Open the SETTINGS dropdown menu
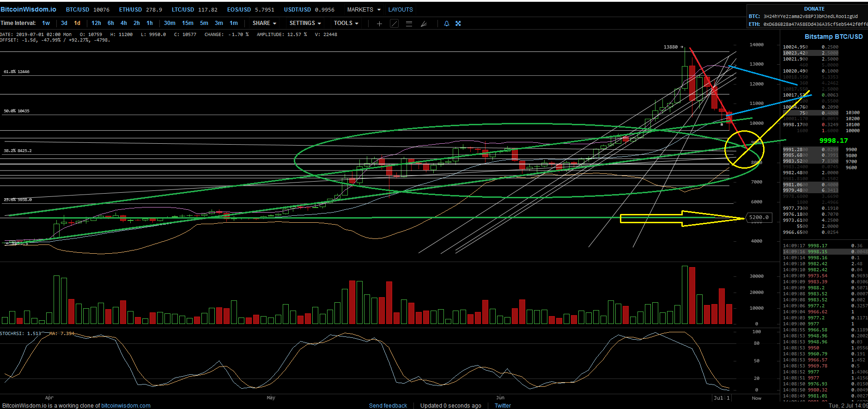Image resolution: width=868 pixels, height=409 pixels. pos(305,23)
